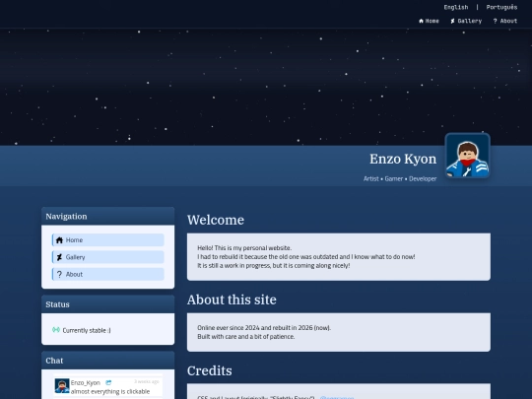532x399 pixels.
Task: Click the Gallery icon in top nav
Action: click(452, 21)
